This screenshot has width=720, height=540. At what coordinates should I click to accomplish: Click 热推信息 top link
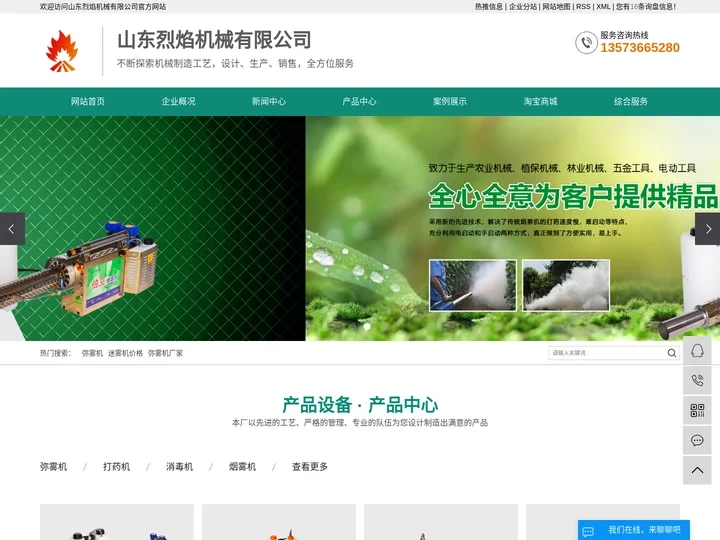click(489, 6)
